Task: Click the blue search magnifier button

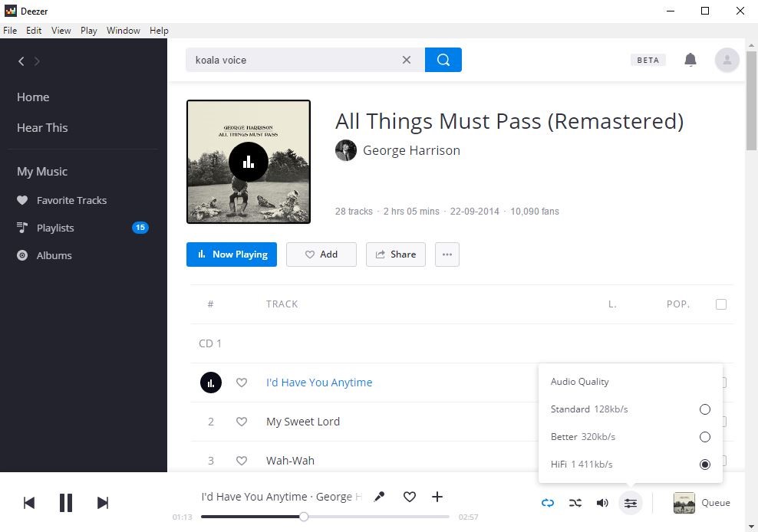Action: 443,60
